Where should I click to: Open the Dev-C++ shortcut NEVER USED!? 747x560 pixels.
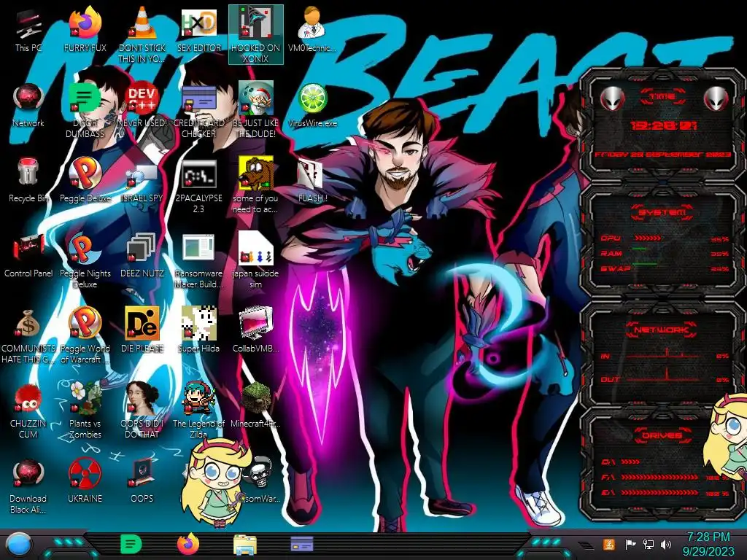142,106
